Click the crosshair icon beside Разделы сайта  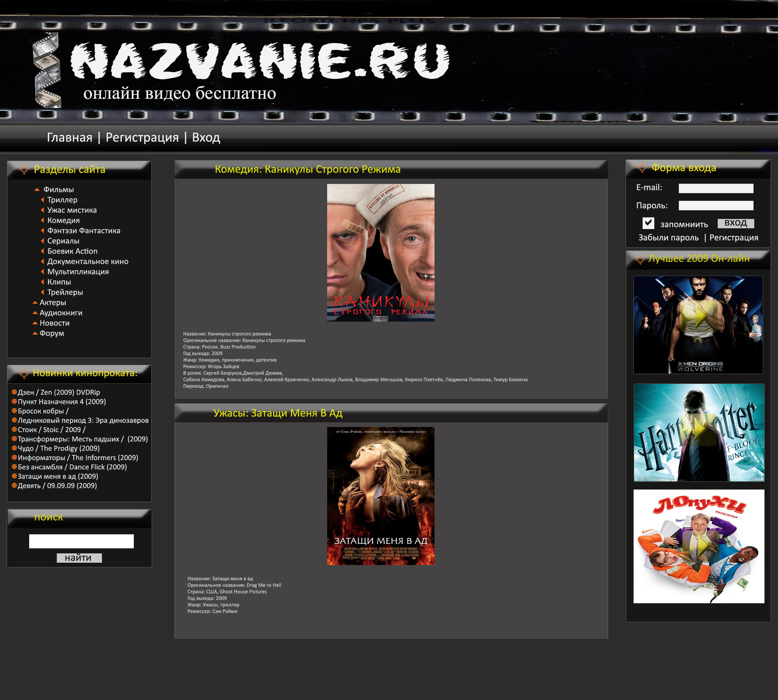(x=23, y=170)
